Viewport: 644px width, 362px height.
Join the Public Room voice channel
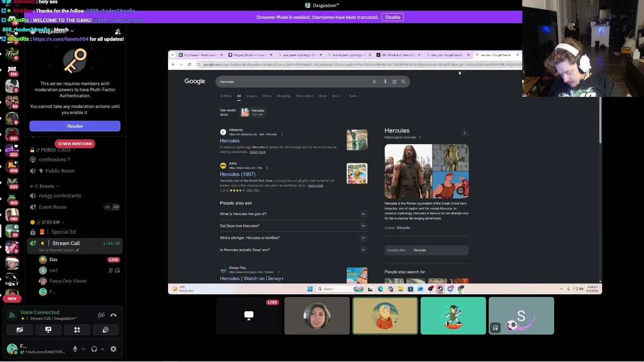(60, 171)
